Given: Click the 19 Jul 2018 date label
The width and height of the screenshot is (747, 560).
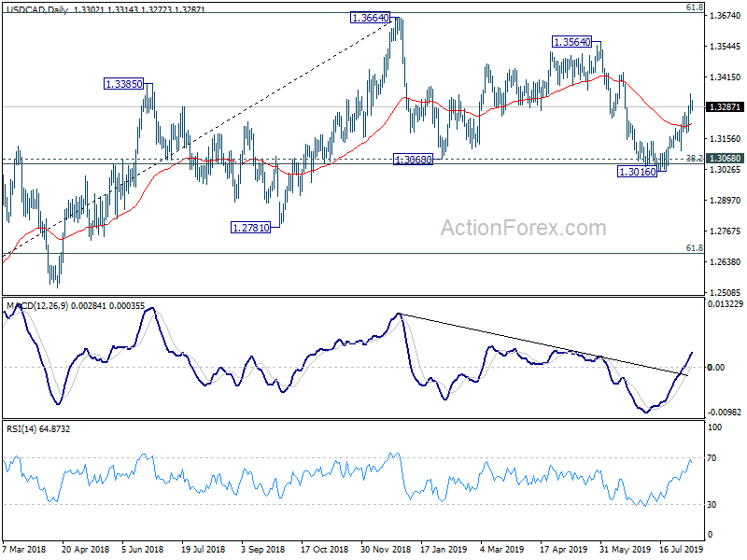Looking at the screenshot, I should tap(203, 549).
